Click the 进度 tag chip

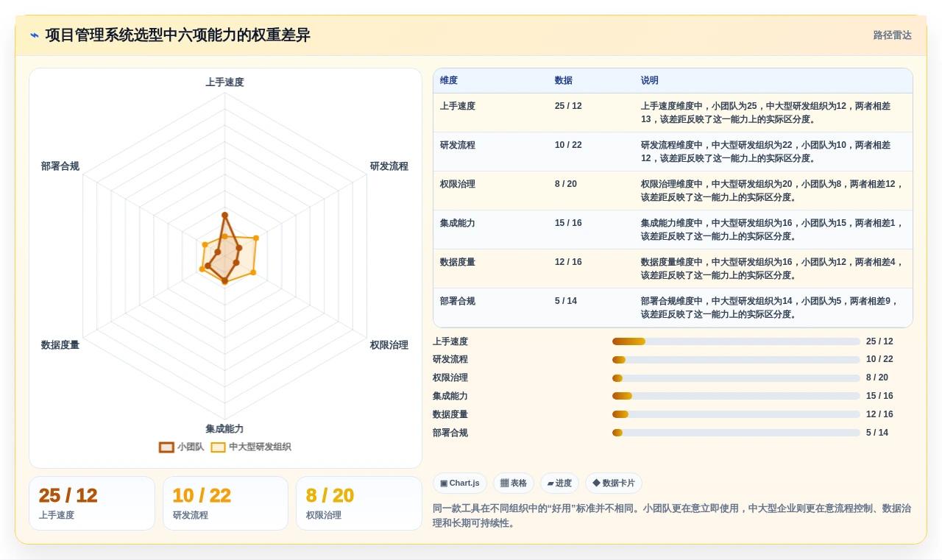pyautogui.click(x=559, y=483)
